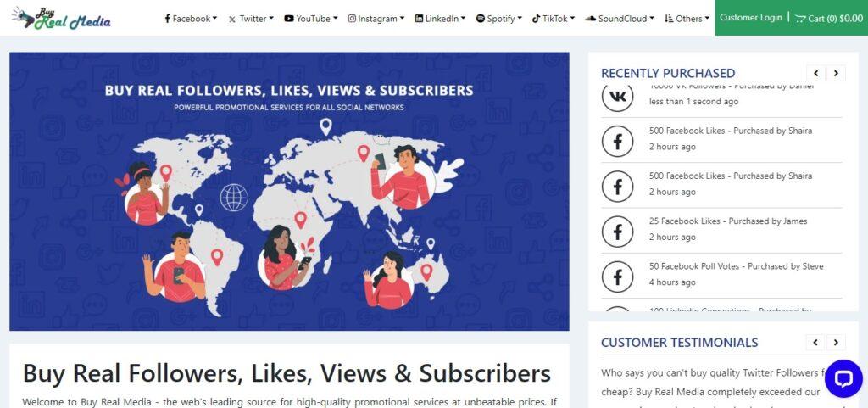Click the Facebook icon beside Poll Votes purchase
The height and width of the screenshot is (408, 868).
(x=617, y=277)
